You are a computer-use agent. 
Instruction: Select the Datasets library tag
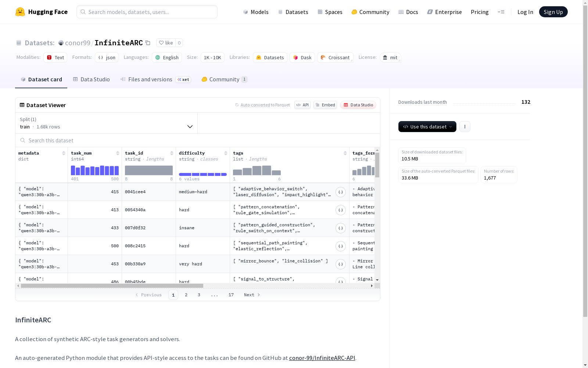coord(270,57)
